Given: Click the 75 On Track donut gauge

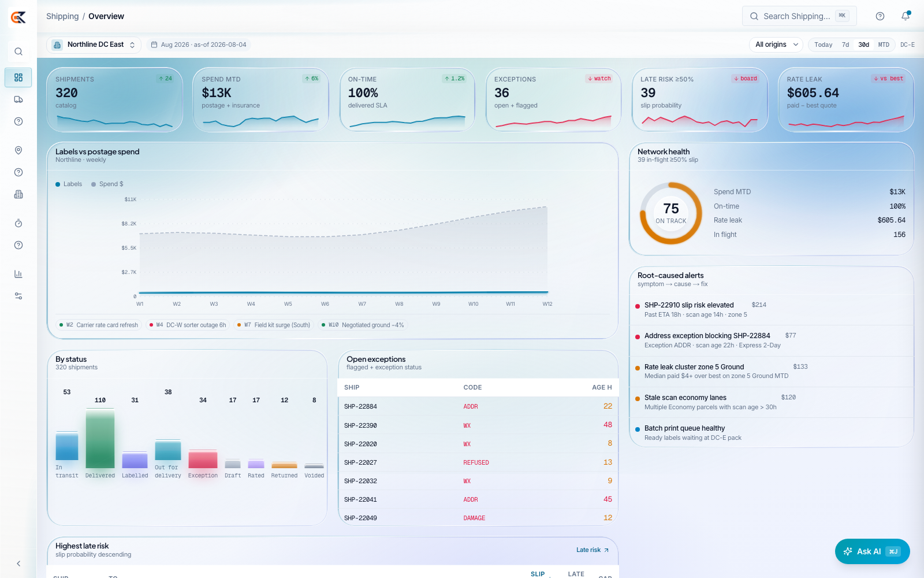Looking at the screenshot, I should click(x=671, y=213).
